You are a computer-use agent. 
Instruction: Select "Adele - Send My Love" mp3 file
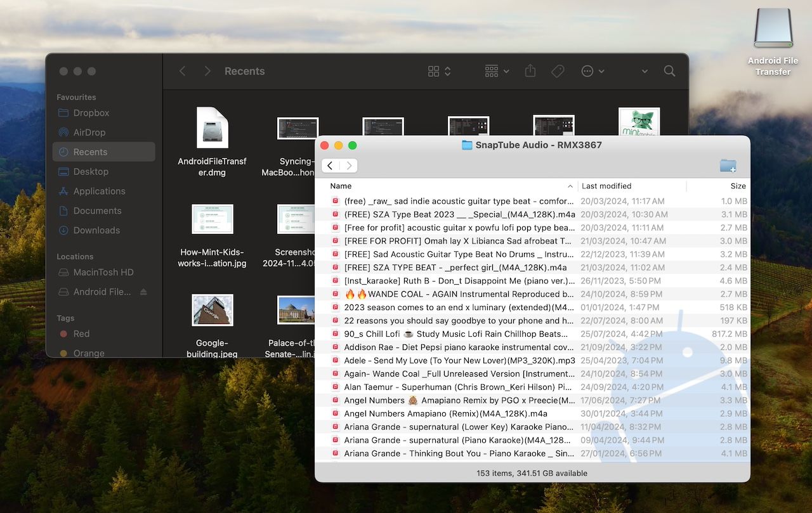tap(532, 361)
